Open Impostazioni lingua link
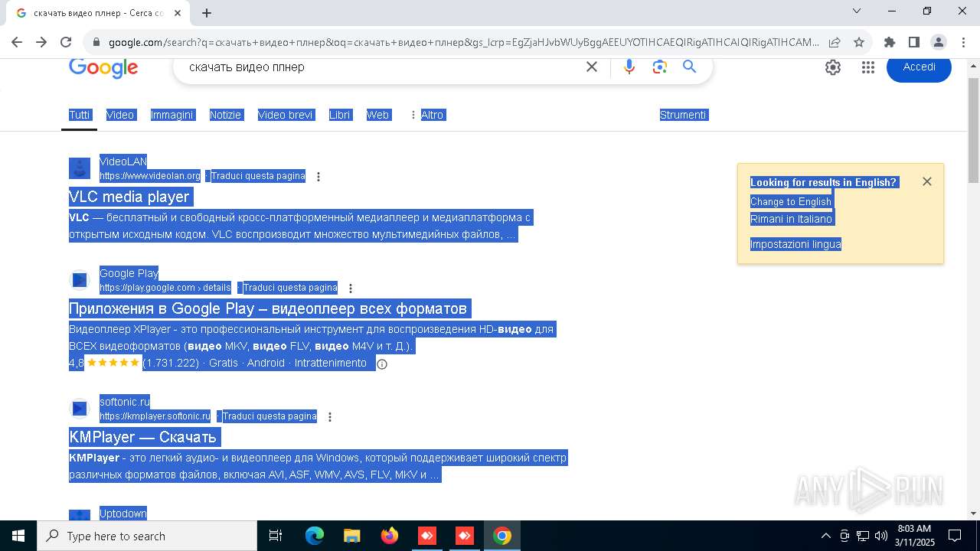This screenshot has height=551, width=980. 795,244
